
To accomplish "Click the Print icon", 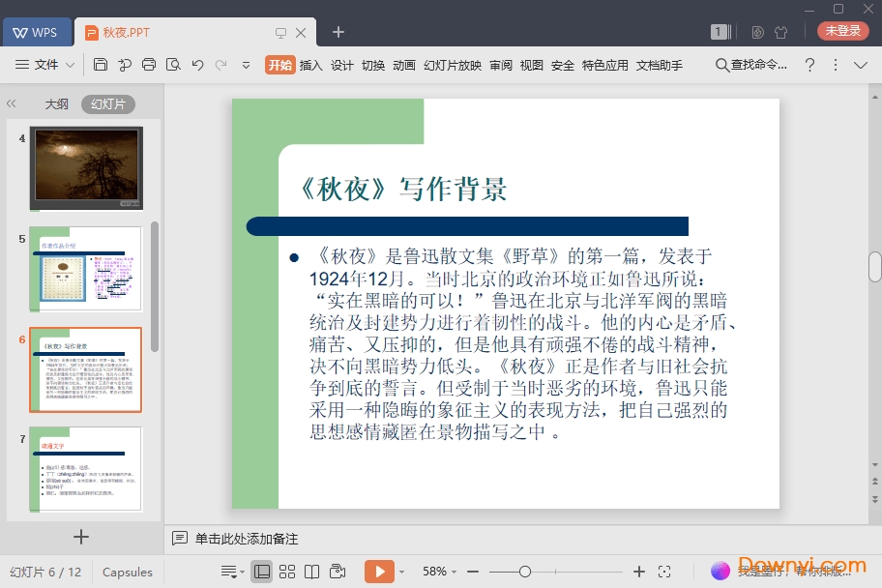I will click(148, 64).
